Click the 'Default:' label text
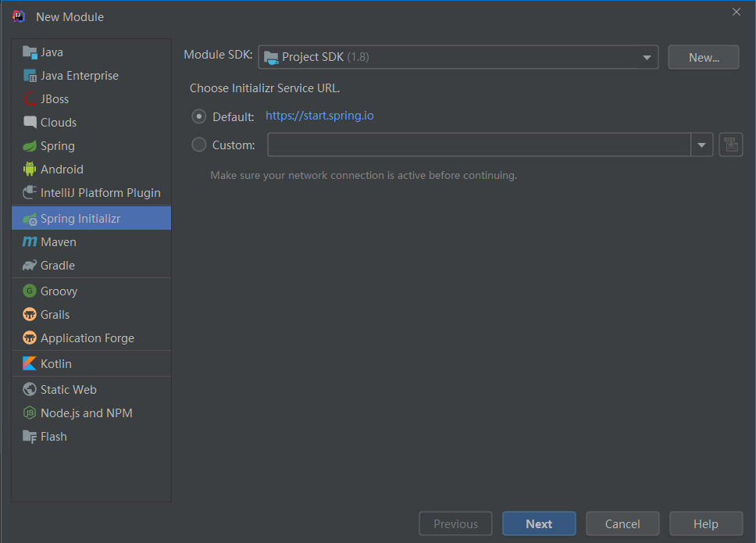Screen dimensions: 756x543 234,116
